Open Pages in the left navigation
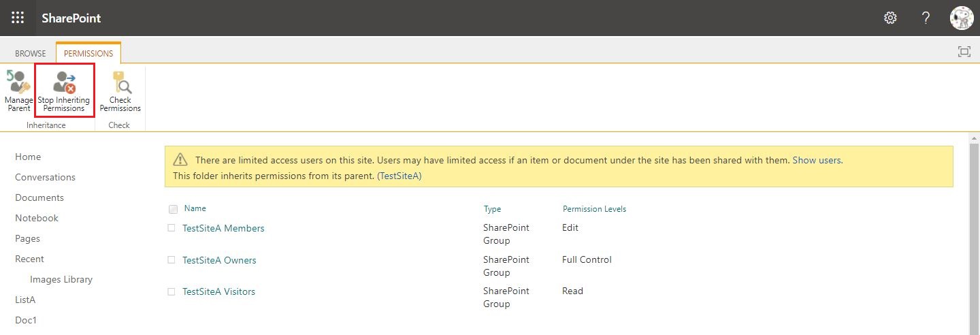Screen dimensions: 980x335 pyautogui.click(x=27, y=238)
